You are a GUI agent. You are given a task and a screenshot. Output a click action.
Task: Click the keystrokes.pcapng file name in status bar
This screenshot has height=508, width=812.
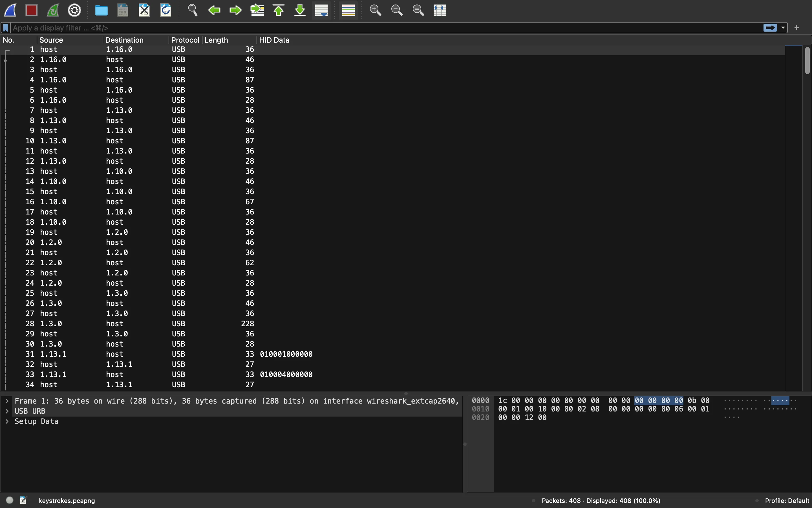tap(67, 501)
